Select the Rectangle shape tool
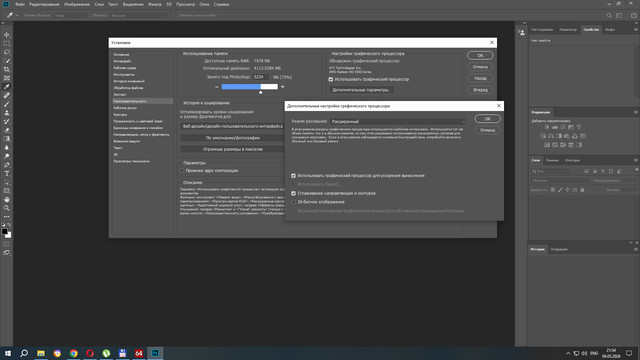This screenshot has height=360, width=640. pyautogui.click(x=7, y=191)
